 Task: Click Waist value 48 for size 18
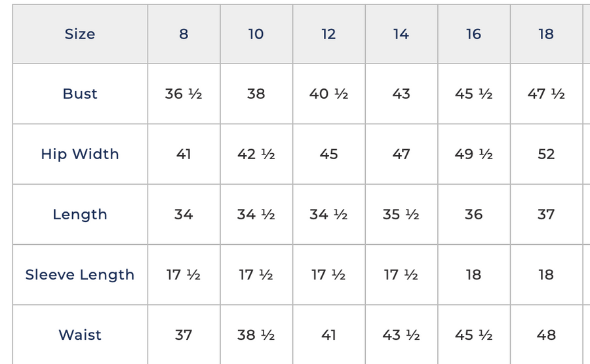[546, 335]
